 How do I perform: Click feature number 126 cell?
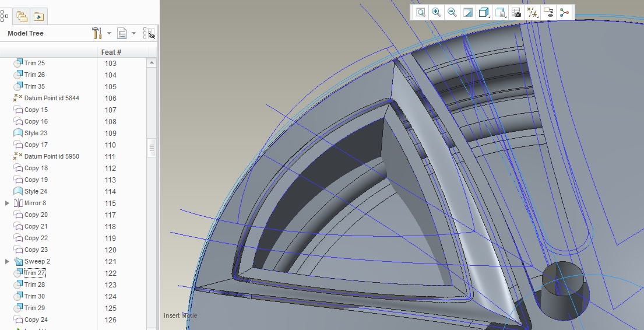pos(111,320)
